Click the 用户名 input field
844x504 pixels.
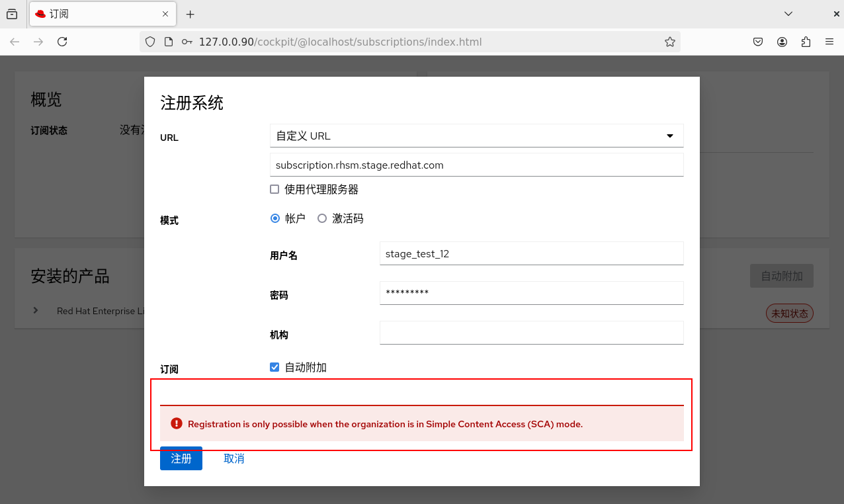531,253
